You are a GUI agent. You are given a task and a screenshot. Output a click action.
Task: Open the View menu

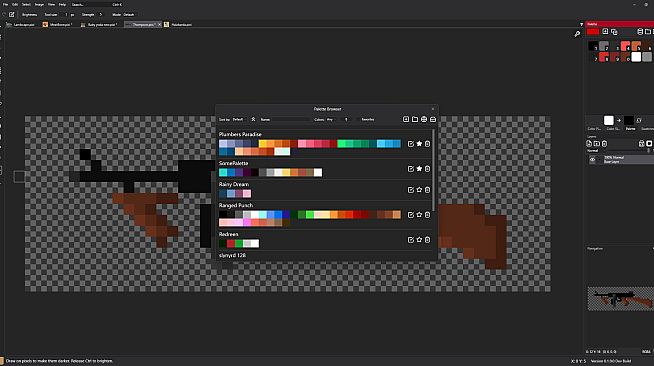coord(51,4)
